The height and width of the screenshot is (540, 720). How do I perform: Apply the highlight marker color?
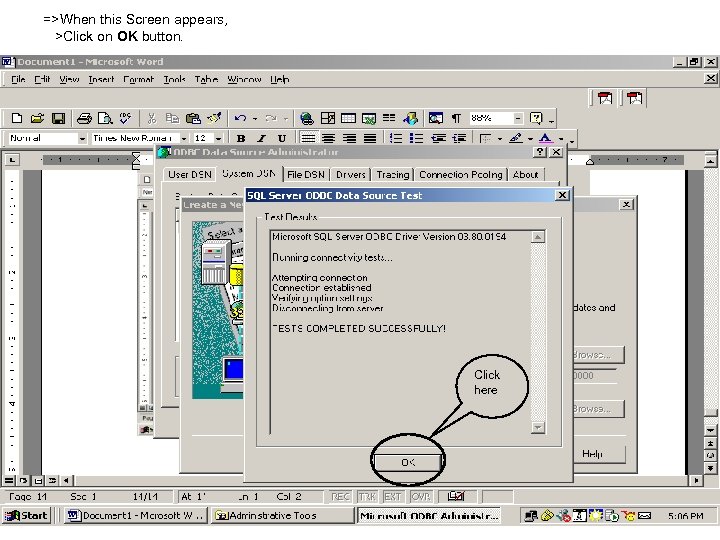point(516,138)
